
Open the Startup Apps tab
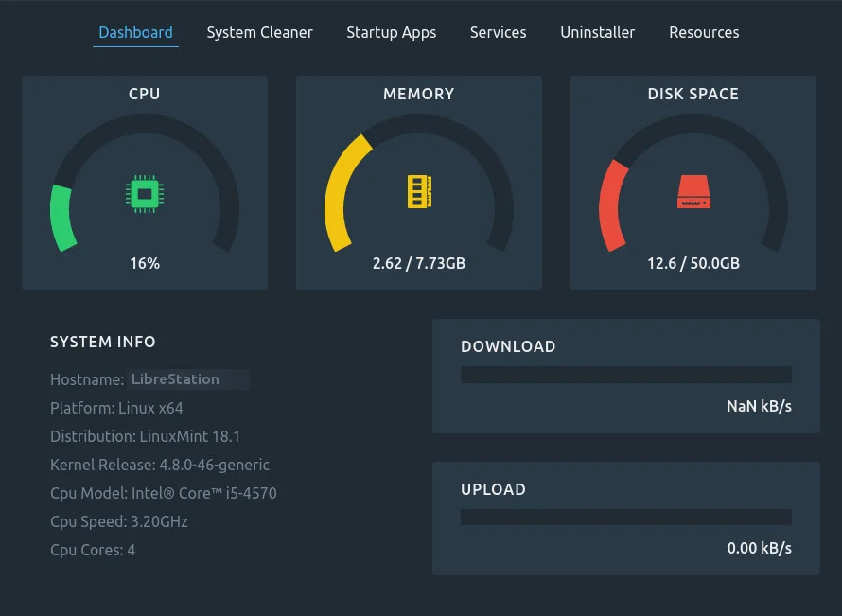click(391, 33)
